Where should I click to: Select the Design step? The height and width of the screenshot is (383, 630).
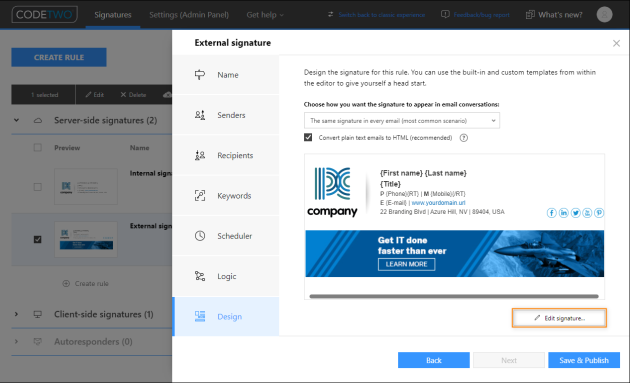point(225,316)
